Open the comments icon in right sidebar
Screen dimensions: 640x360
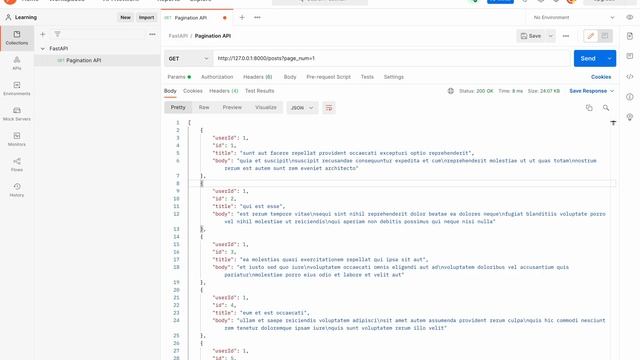coord(630,56)
